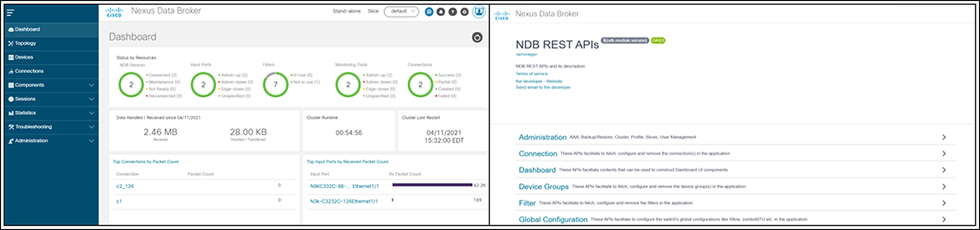Image resolution: width=980 pixels, height=230 pixels.
Task: Click the In Use (6) legend entry
Action: click(x=301, y=75)
